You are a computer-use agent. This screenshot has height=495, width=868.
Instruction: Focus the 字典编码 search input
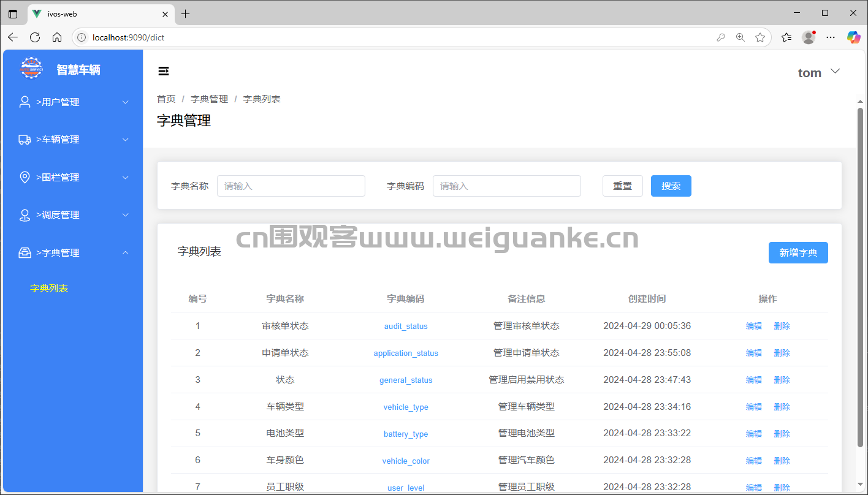tap(507, 186)
